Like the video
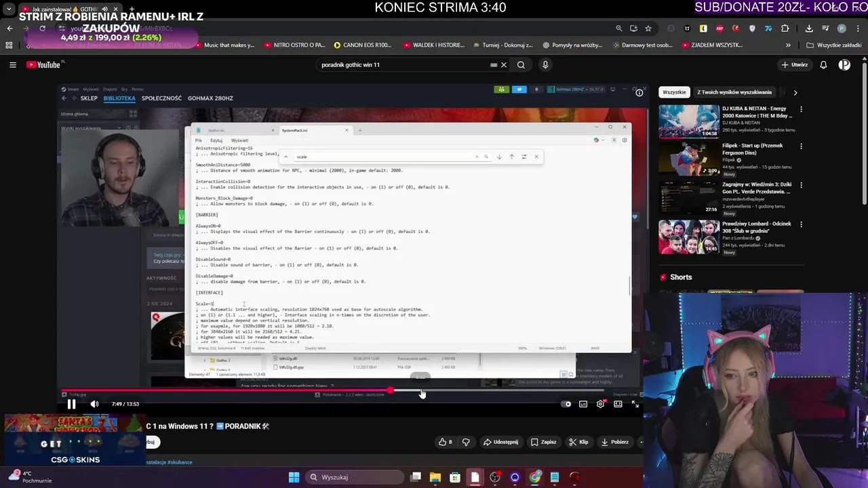Image resolution: width=868 pixels, height=488 pixels. tap(446, 442)
